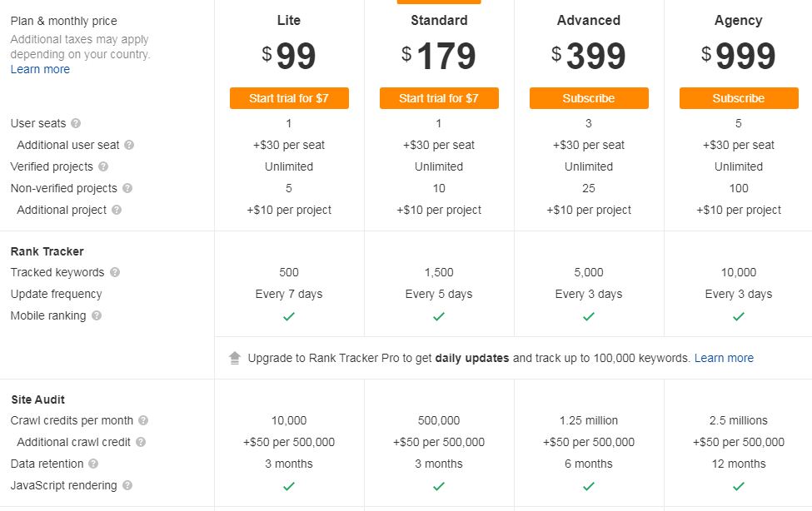
Task: Subscribe to the Agency plan
Action: (739, 98)
